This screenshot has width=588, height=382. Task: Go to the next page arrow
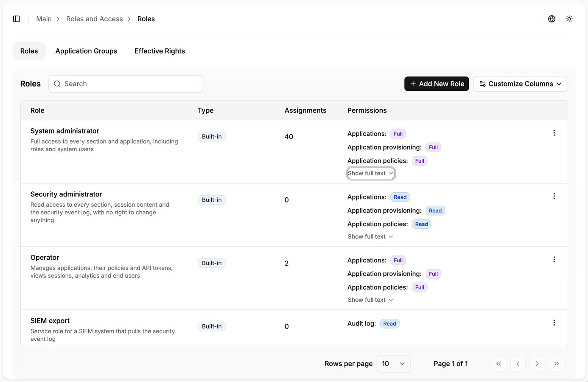point(537,364)
